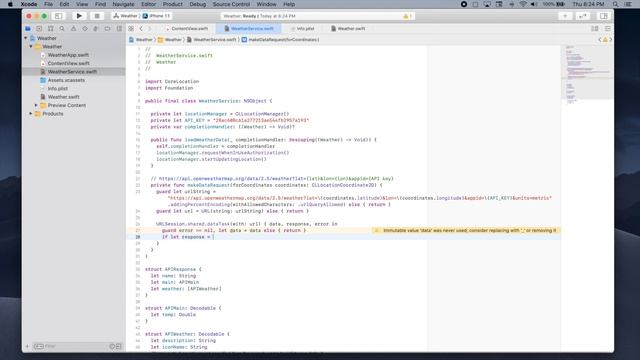This screenshot has height=360, width=640.
Task: Jump to previous issue in jump bar
Action: click(600, 40)
